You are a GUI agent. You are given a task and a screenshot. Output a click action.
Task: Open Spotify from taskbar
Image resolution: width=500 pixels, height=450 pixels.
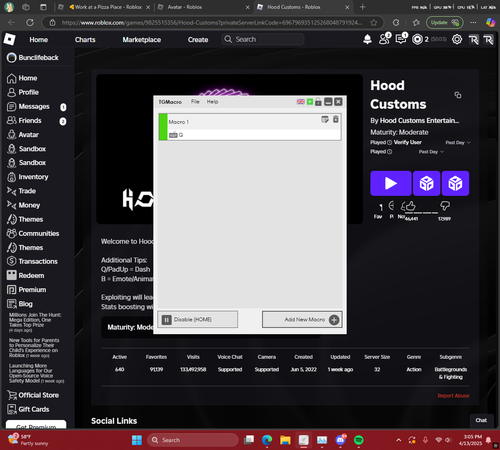pyautogui.click(x=358, y=440)
